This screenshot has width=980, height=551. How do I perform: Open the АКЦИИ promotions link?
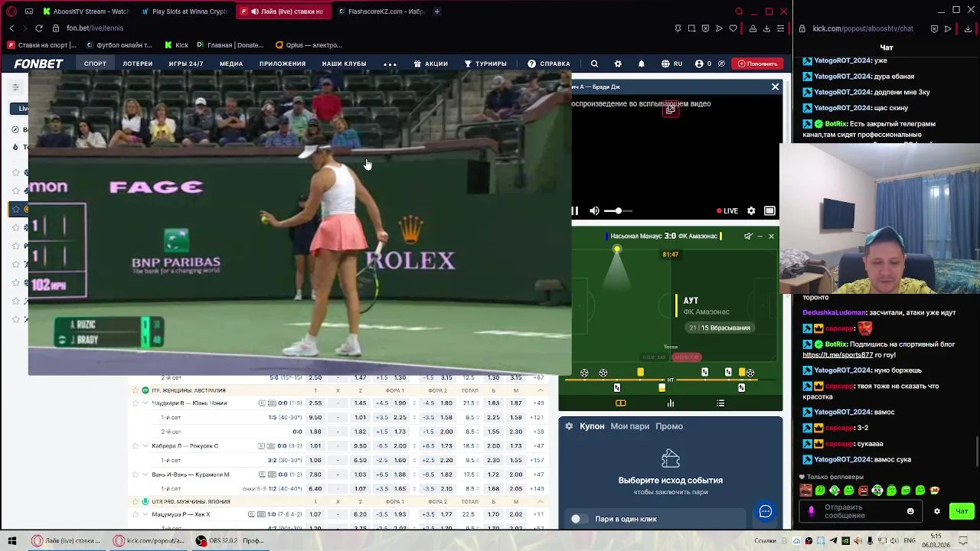coord(431,64)
